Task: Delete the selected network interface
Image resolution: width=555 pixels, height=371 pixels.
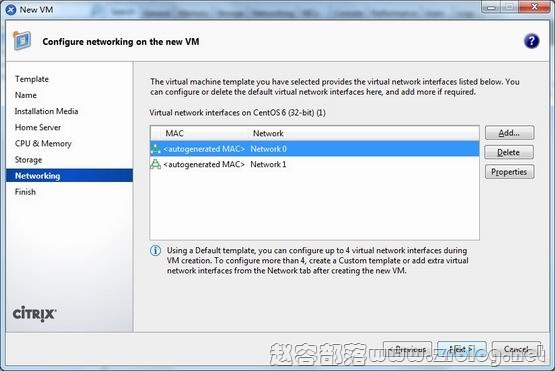Action: 509,152
